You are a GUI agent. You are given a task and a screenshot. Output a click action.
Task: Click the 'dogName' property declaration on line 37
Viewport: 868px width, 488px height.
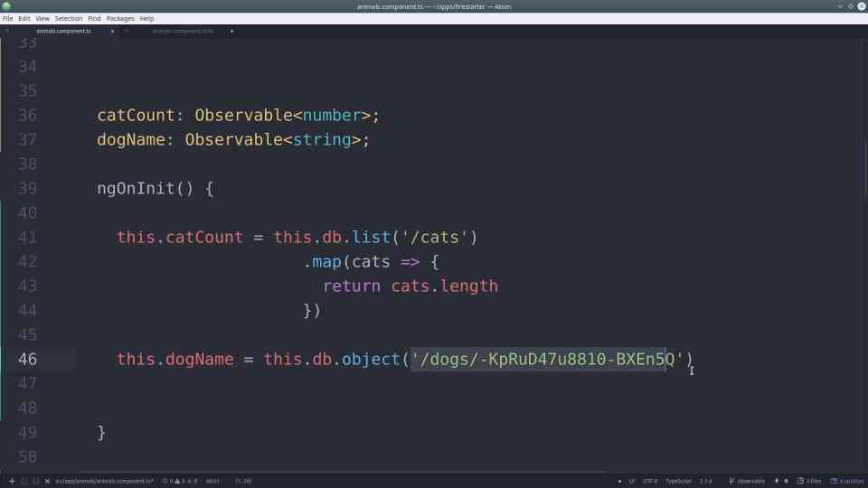(130, 139)
